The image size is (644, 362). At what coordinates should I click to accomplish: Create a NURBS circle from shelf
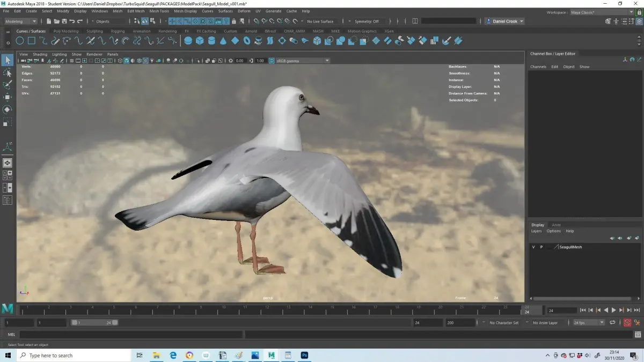(x=20, y=41)
